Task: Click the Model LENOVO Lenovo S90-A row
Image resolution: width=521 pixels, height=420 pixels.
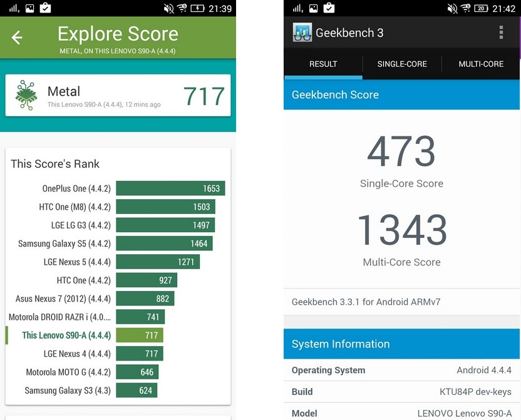Action: tap(402, 412)
